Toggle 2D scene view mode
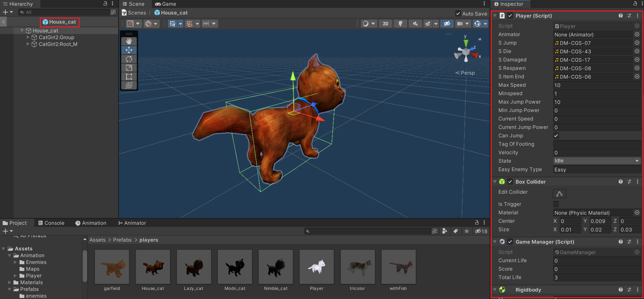Image resolution: width=644 pixels, height=299 pixels. (385, 24)
